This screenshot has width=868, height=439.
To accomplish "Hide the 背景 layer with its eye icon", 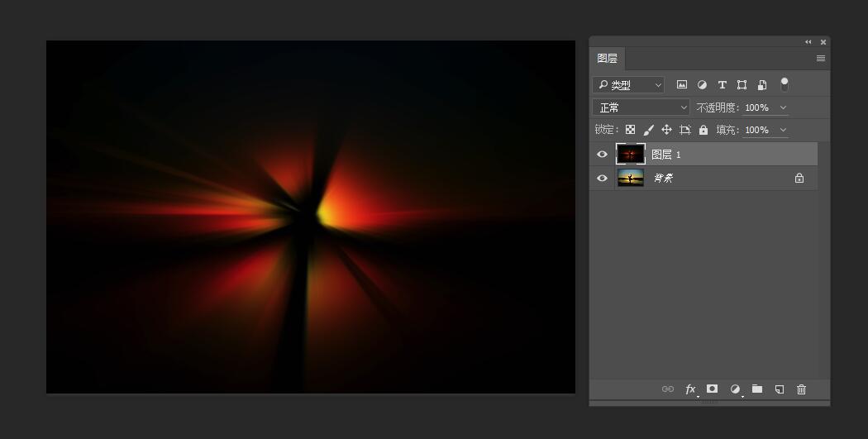I will (602, 179).
